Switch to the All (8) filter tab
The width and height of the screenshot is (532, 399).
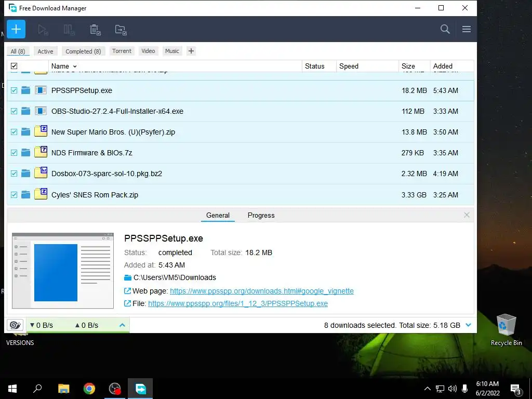point(18,51)
